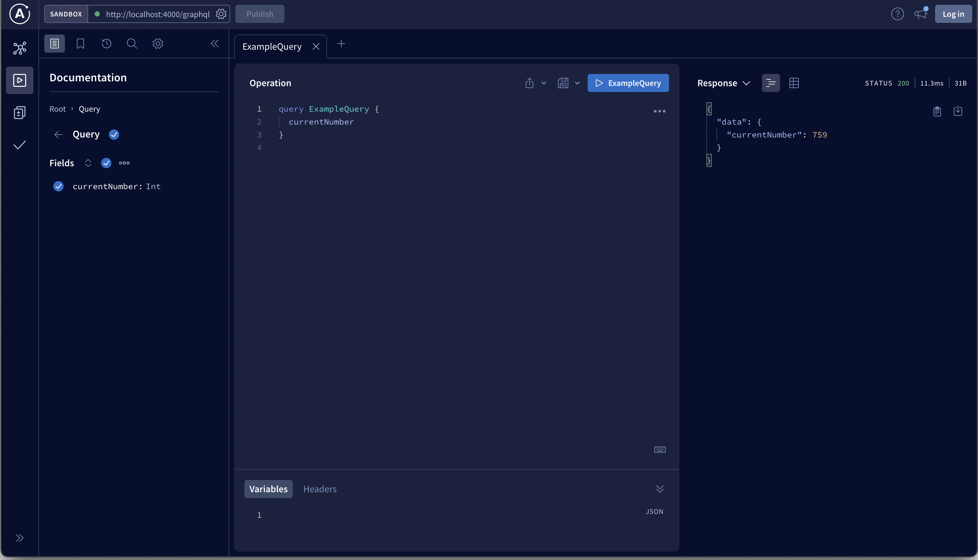Image resolution: width=978 pixels, height=560 pixels.
Task: Select the ExampleQuery operation tab
Action: 272,46
